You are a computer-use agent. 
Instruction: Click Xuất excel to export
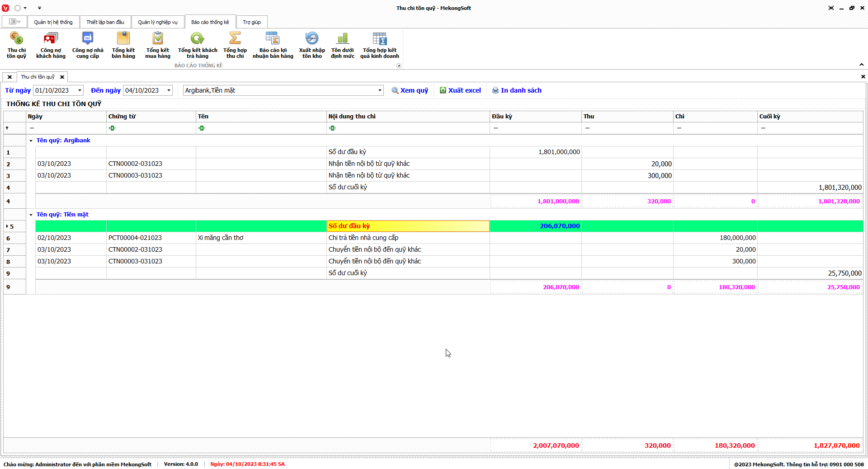[x=460, y=90]
